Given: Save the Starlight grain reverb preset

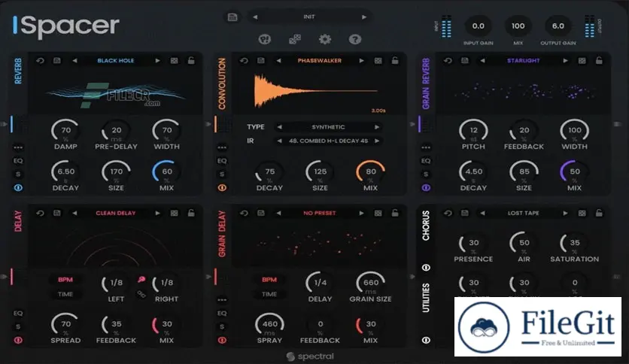Looking at the screenshot, I should [464, 60].
